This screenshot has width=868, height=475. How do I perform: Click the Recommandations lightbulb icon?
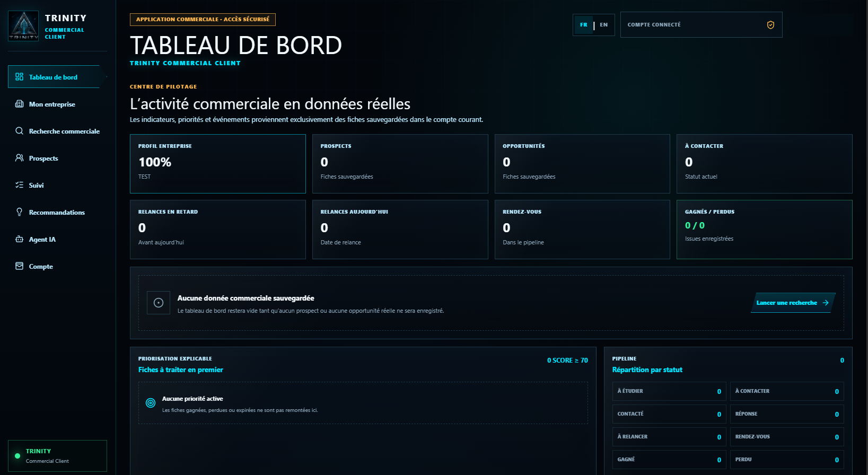[20, 212]
